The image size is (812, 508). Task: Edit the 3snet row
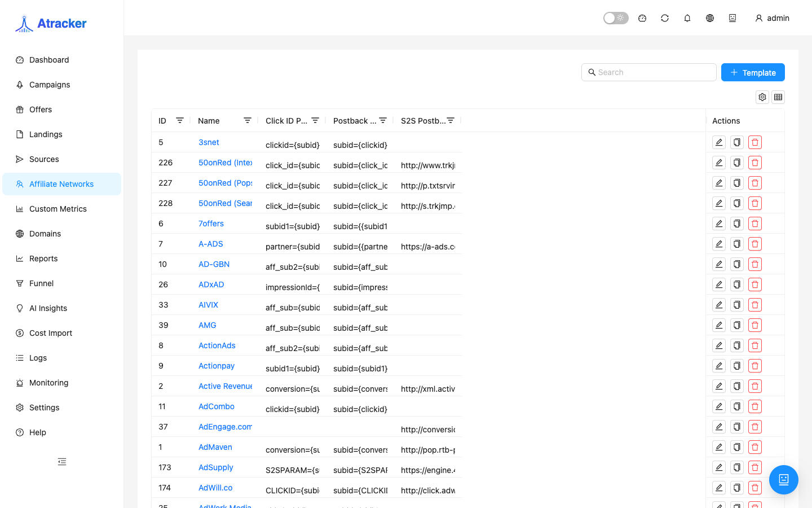point(719,142)
